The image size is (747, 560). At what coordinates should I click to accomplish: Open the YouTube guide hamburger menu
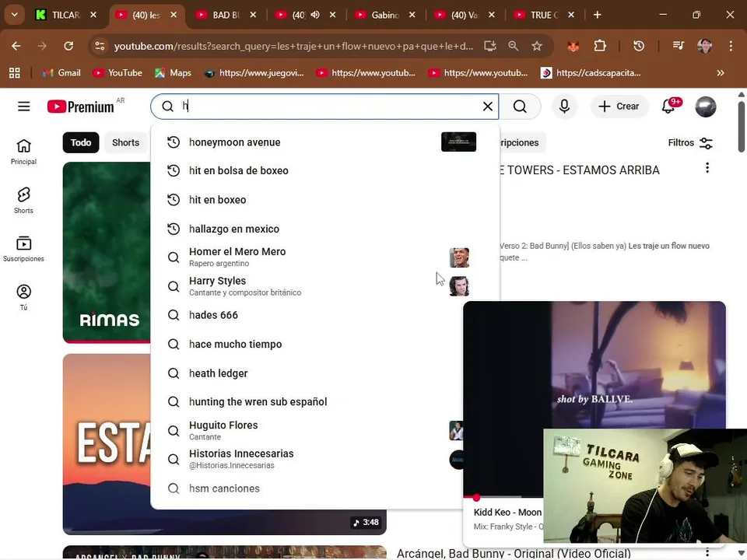point(24,107)
